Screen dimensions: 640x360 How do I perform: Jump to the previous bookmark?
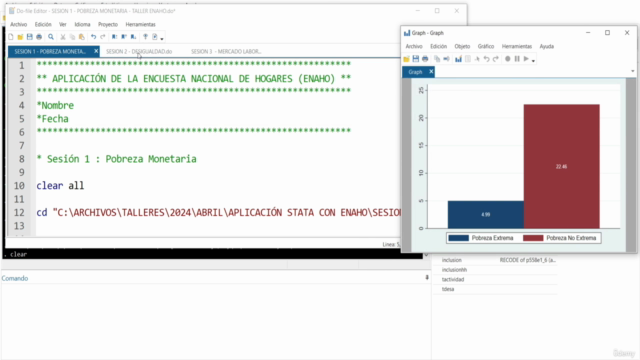coord(124,37)
